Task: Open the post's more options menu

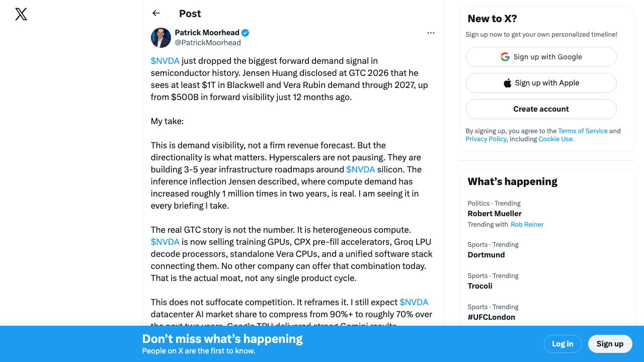Action: pyautogui.click(x=431, y=33)
